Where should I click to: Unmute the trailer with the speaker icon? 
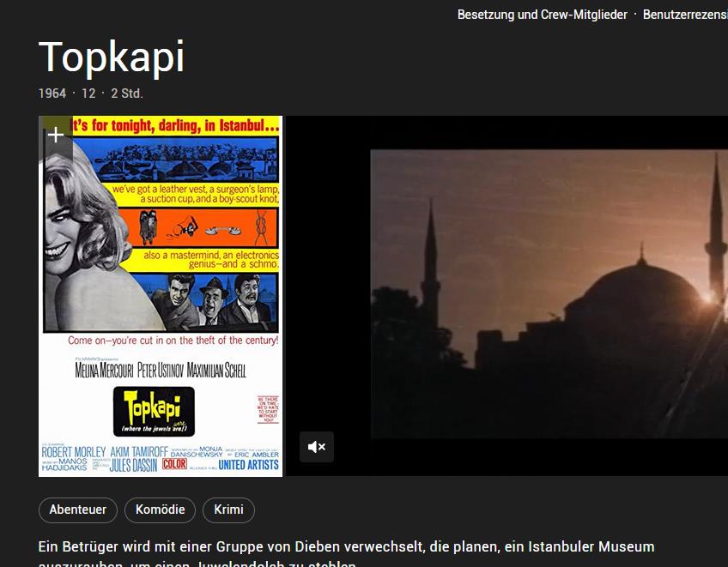point(317,447)
